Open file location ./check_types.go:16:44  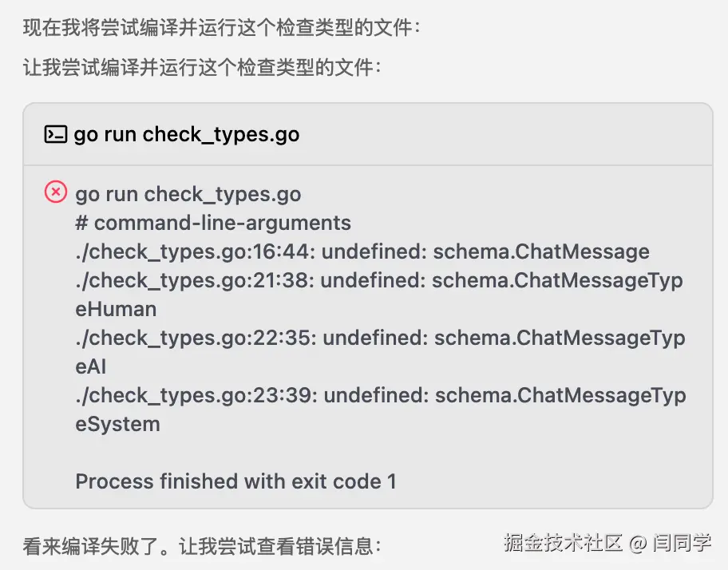(195, 251)
